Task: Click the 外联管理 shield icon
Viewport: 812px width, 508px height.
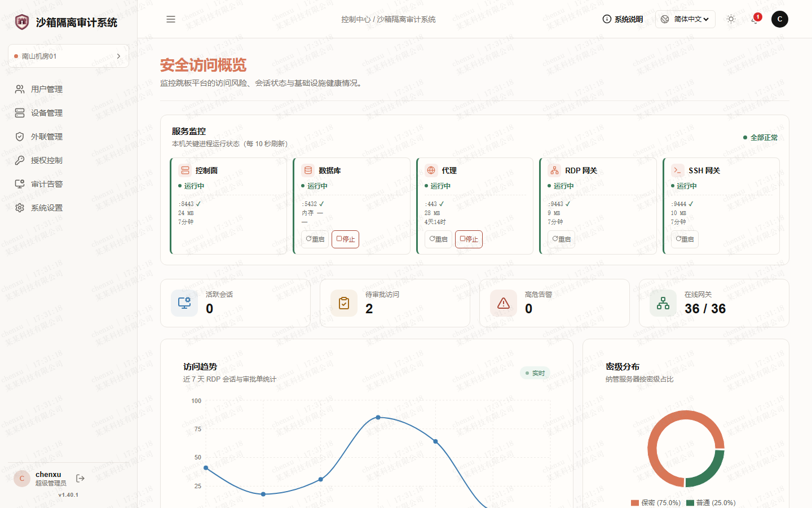Action: point(20,137)
